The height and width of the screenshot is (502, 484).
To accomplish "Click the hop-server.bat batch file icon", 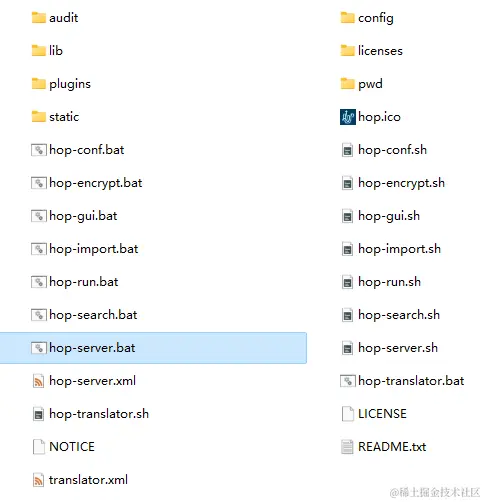I will pos(39,348).
